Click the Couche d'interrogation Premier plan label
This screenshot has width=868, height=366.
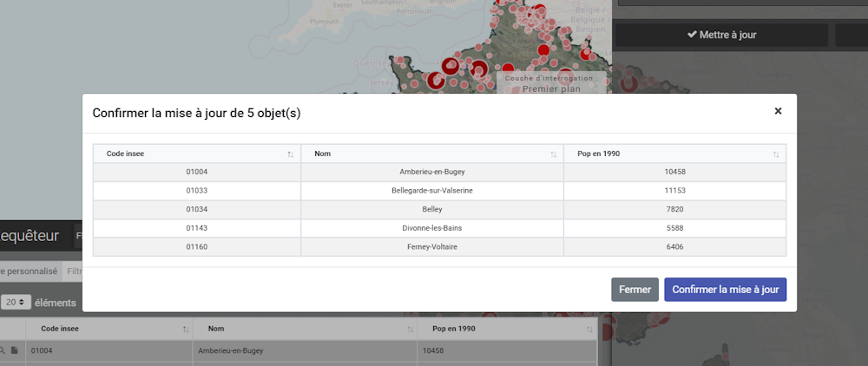tap(551, 83)
